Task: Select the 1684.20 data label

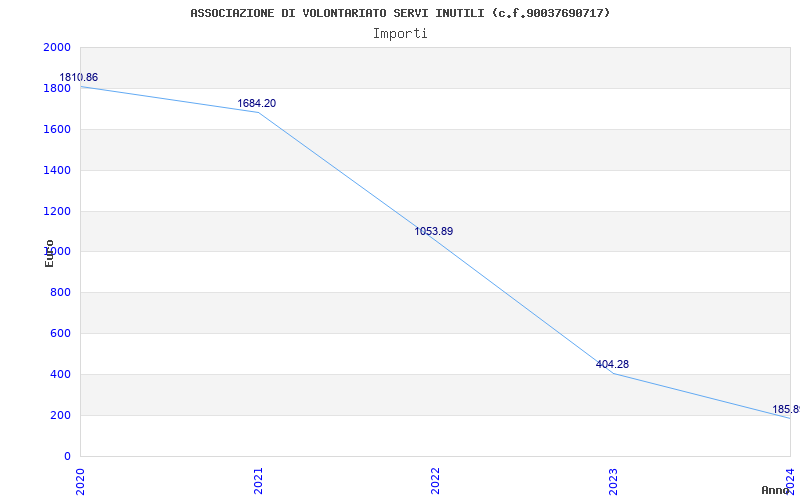Action: click(x=257, y=104)
